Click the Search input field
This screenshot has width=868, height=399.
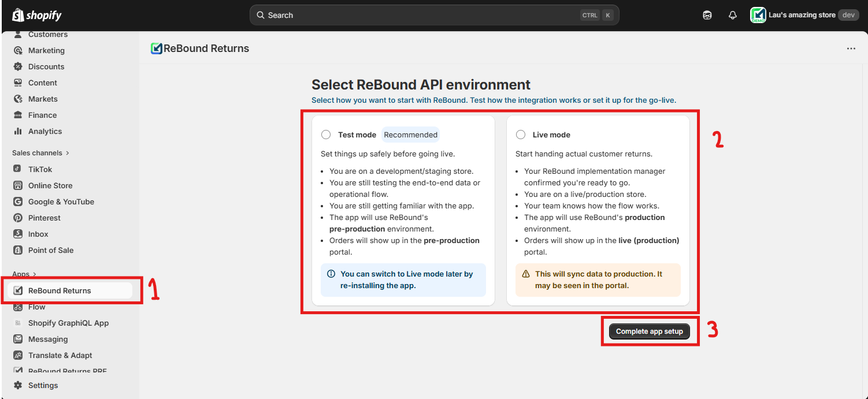coord(434,15)
